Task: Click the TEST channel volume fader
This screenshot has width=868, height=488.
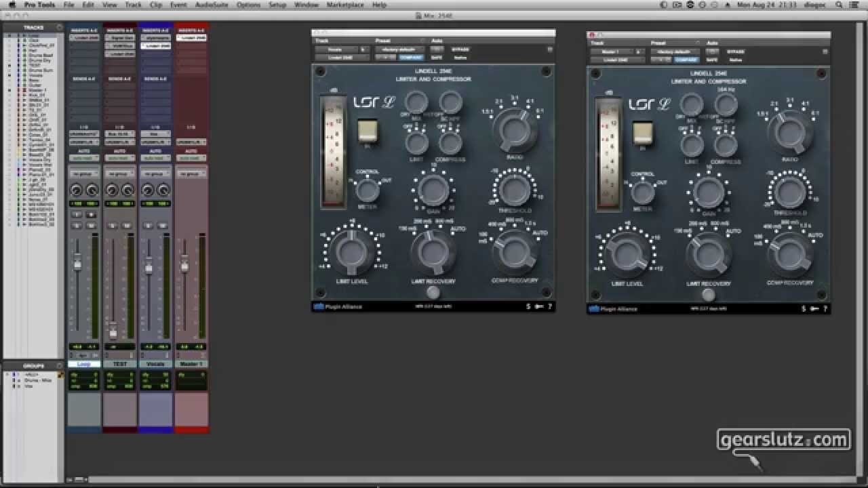Action: (x=113, y=332)
